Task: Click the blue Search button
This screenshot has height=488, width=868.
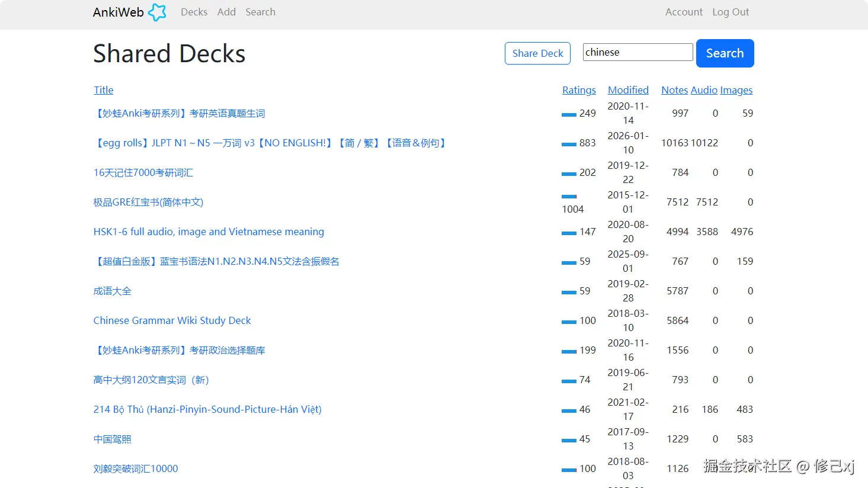Action: 725,53
